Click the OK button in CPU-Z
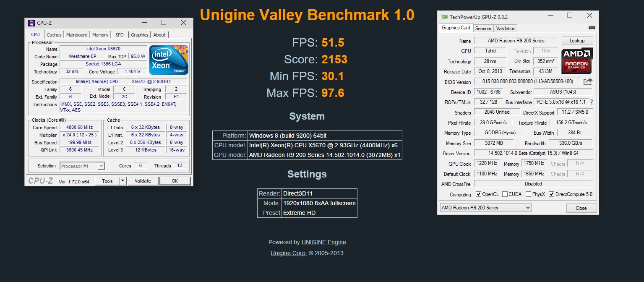Viewport: 644px width, 282px height. tap(175, 181)
